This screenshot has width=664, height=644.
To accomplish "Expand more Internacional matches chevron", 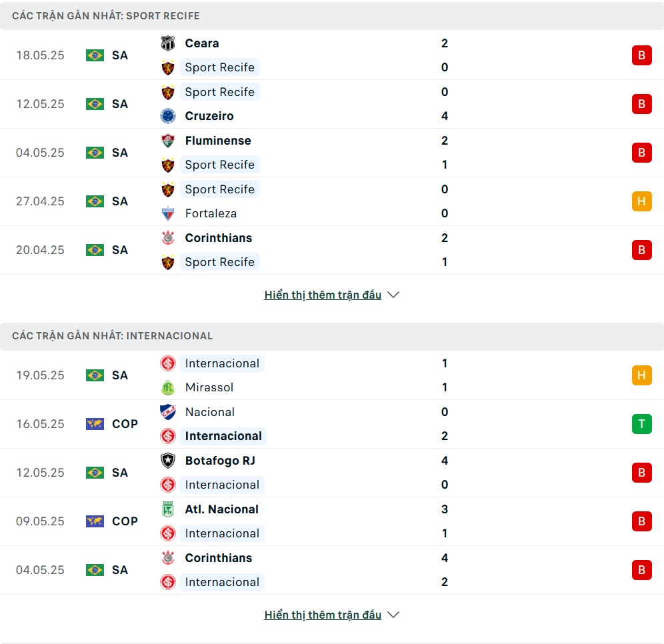I will click(393, 615).
